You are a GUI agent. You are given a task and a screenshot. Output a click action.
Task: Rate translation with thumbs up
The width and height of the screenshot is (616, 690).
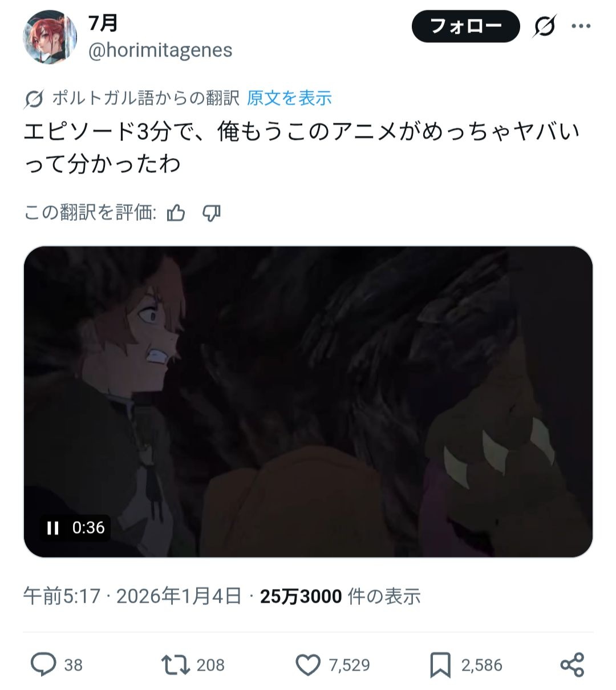[176, 213]
